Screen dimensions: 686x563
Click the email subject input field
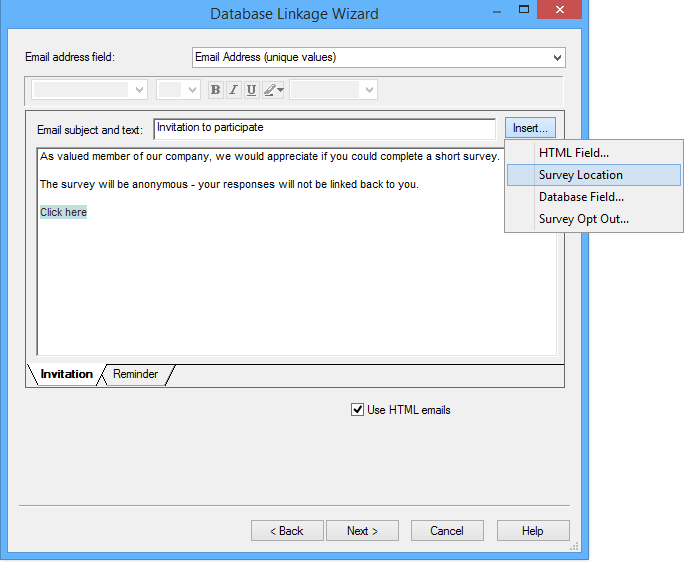click(324, 129)
